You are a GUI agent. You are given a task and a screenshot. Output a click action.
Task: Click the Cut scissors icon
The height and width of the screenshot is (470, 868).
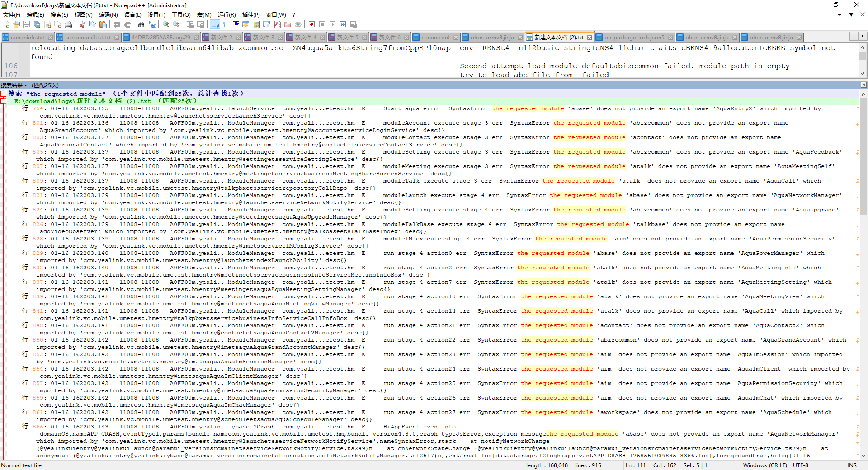click(x=82, y=24)
